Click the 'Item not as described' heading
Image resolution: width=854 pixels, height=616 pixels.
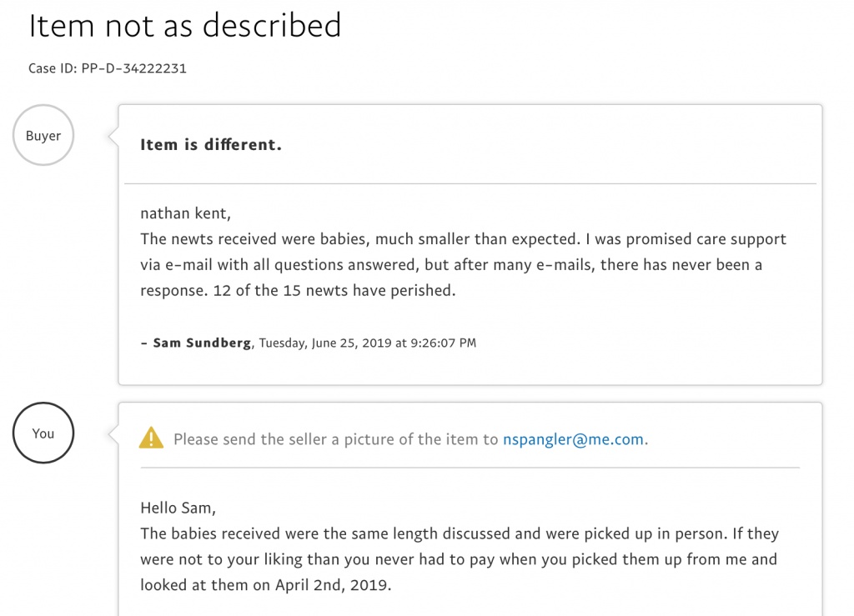(184, 25)
